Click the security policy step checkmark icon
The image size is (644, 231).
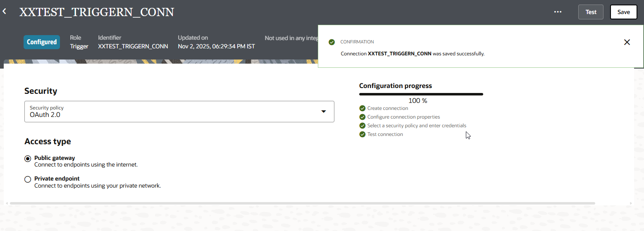coord(363,126)
